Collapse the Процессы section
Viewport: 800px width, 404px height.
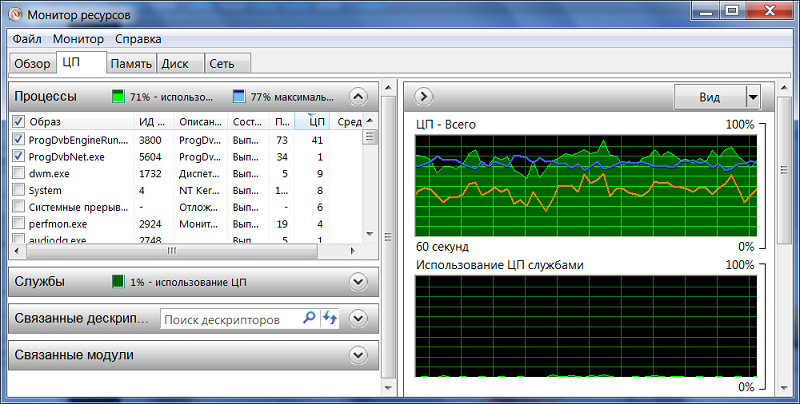358,97
